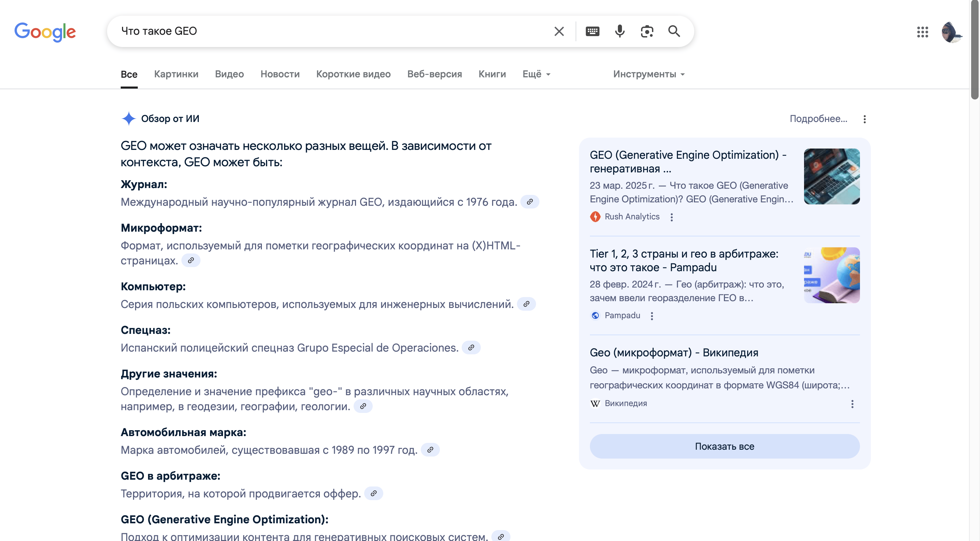980x541 pixels.
Task: Expand the Ещё dropdown menu
Action: (536, 74)
